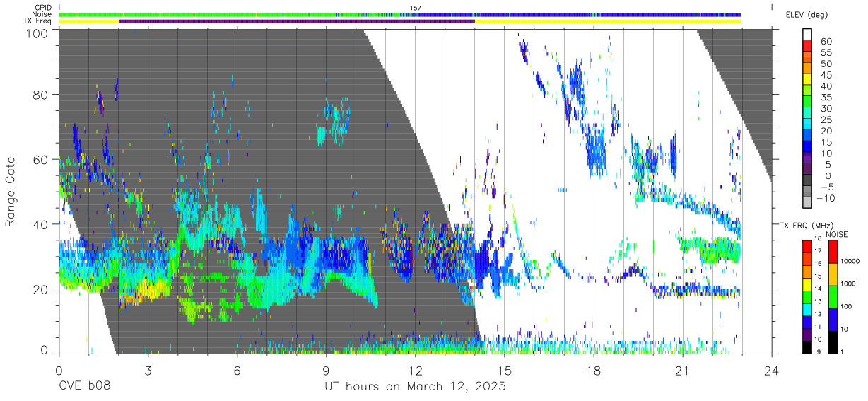The height and width of the screenshot is (401, 868).
Task: Click the -10 label in ELEV legend
Action: point(826,198)
